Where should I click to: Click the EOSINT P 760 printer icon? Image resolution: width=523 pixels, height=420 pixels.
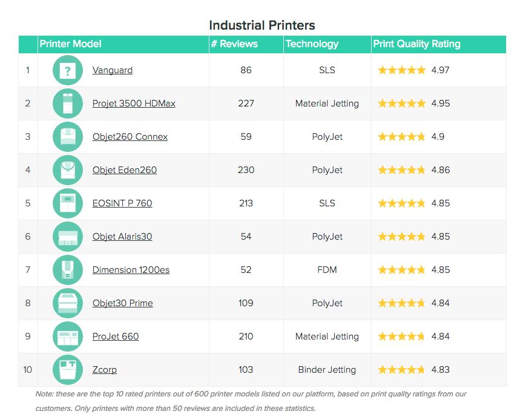click(x=68, y=203)
